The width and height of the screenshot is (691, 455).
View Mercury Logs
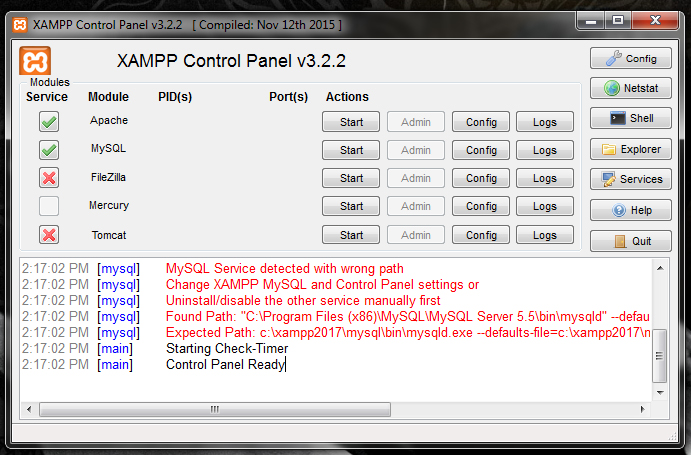tap(545, 206)
